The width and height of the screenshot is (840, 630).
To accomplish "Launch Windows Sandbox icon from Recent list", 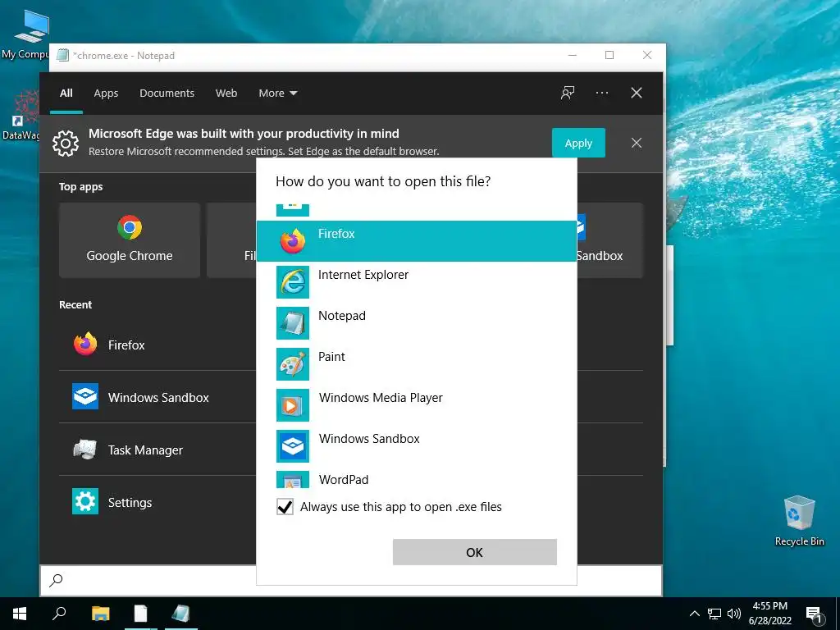I will click(x=85, y=396).
